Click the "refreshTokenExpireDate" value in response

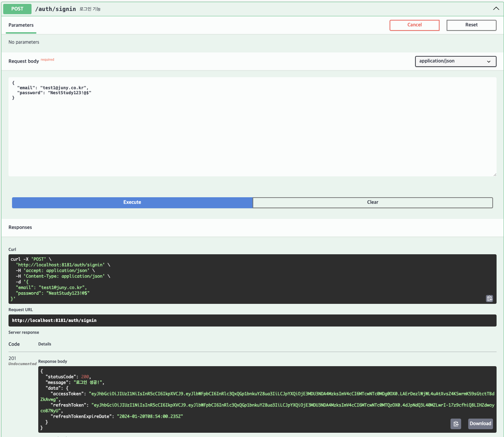point(150,416)
